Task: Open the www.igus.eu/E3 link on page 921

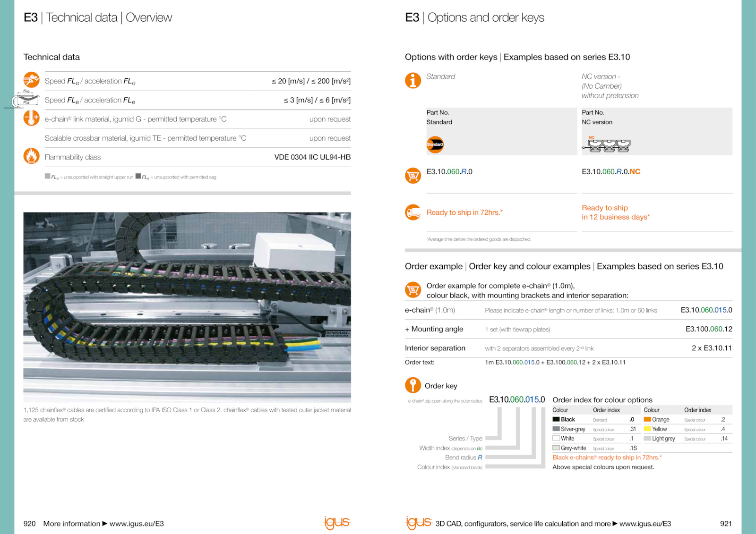Action: tap(645, 524)
